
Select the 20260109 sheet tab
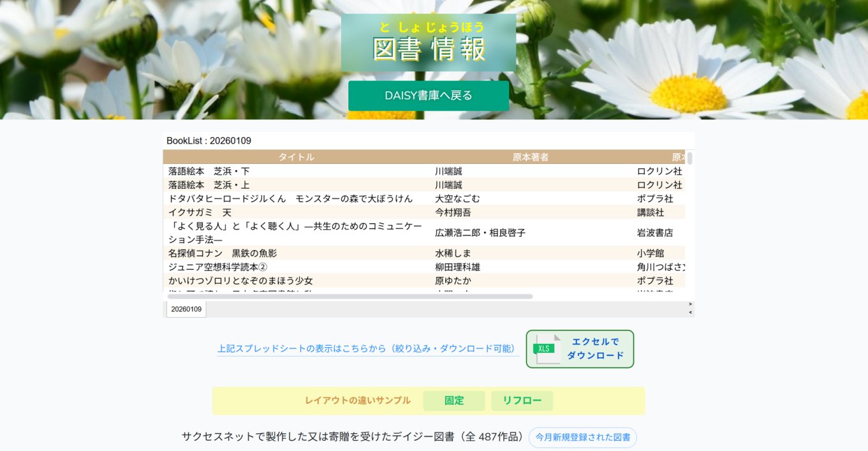186,309
